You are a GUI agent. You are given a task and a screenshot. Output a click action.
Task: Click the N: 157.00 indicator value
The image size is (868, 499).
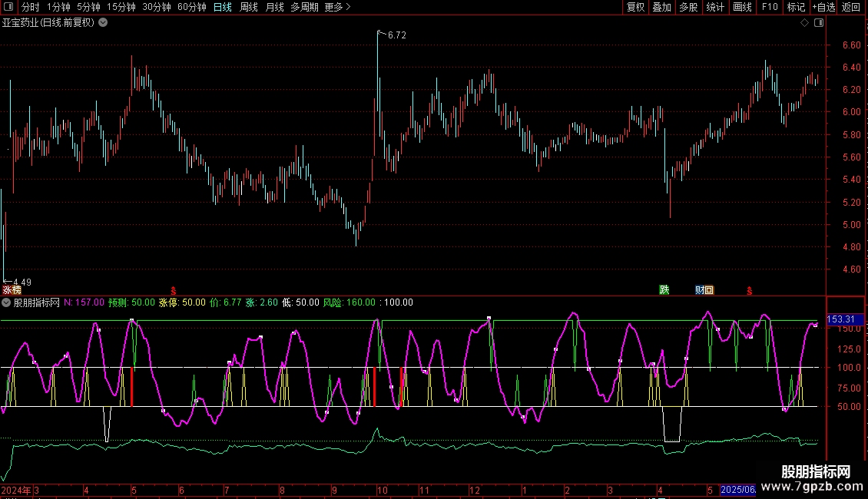click(84, 302)
